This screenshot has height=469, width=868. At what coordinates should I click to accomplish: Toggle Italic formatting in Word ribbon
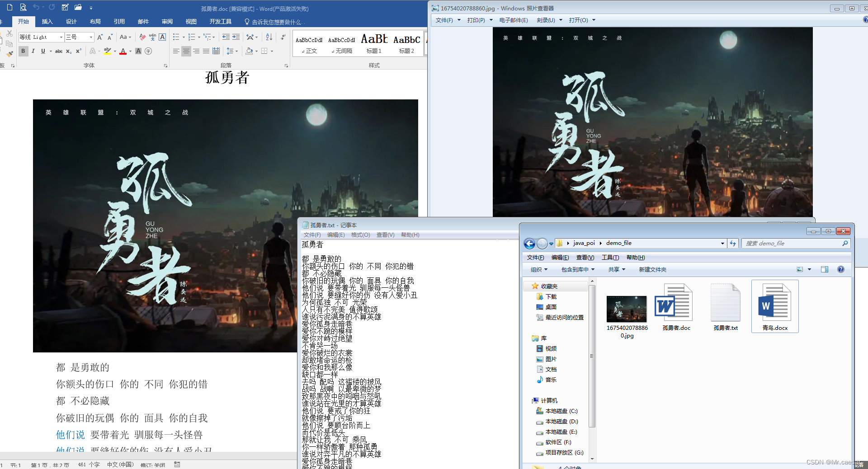click(x=33, y=51)
